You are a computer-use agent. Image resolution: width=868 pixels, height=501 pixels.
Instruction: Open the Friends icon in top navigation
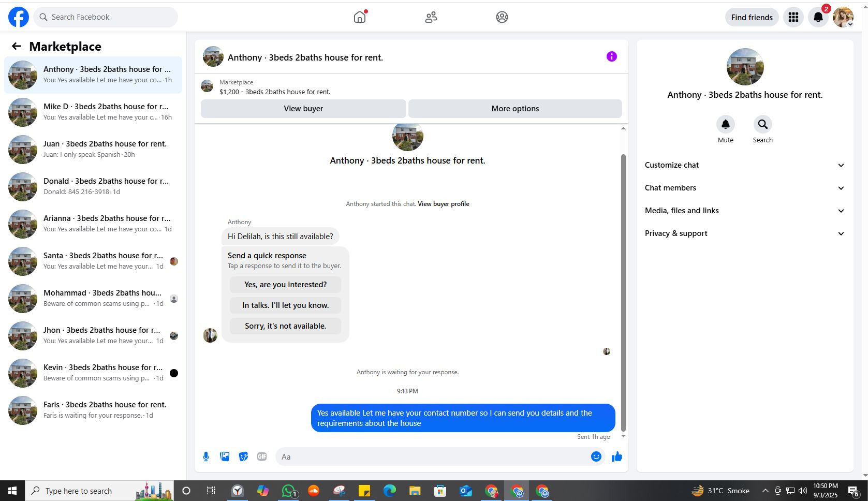431,17
